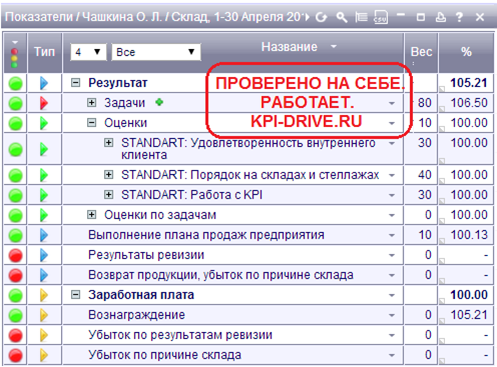Click the 100.13 percent value
Viewport: 497px width, 367px height.
point(469,235)
